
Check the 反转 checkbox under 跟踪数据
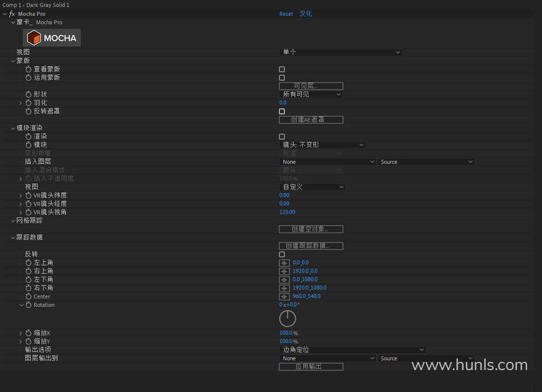[x=282, y=254]
